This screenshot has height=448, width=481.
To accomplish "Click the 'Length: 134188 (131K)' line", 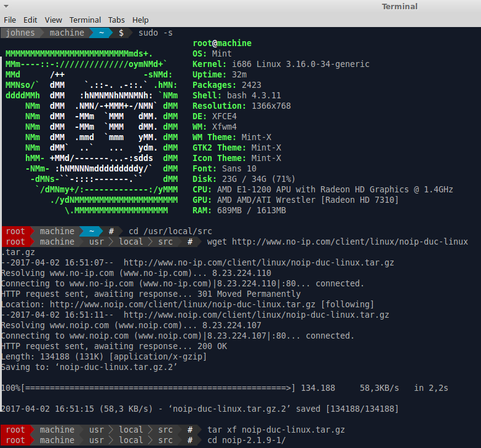I will pyautogui.click(x=104, y=356).
